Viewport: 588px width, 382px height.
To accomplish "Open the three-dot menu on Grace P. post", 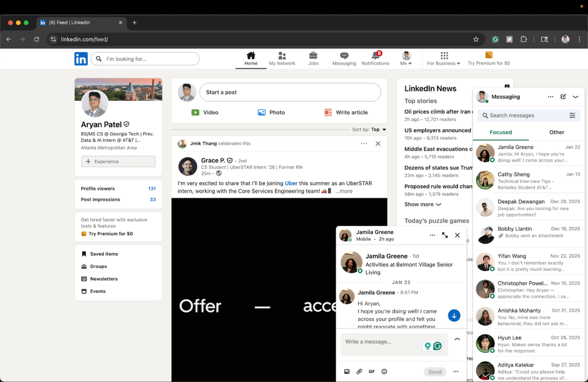I will 364,144.
